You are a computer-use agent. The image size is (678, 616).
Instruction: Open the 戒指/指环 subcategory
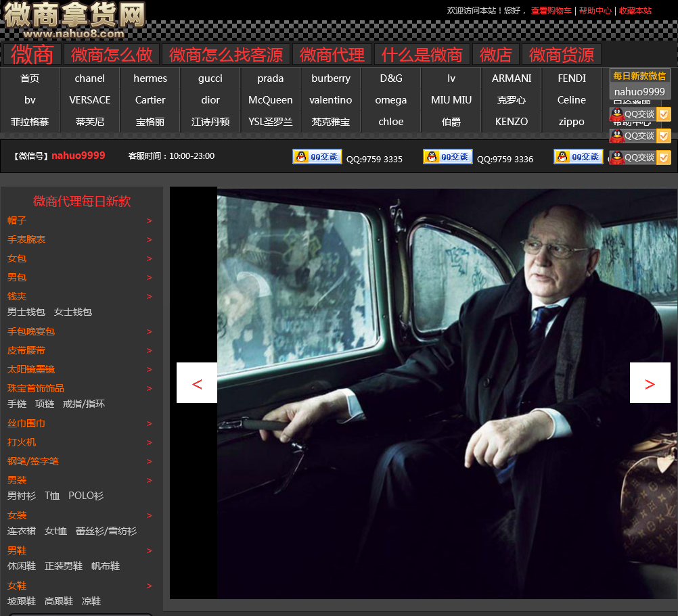83,404
